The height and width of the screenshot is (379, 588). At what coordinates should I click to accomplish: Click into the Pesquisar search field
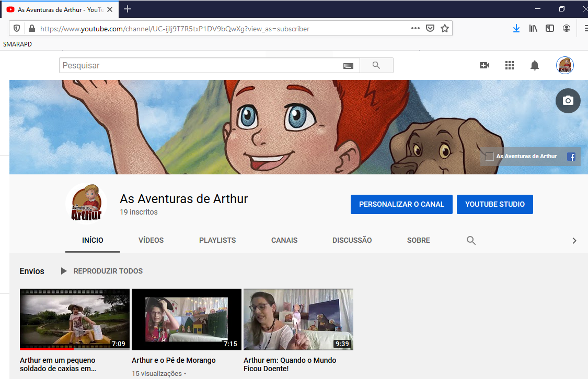pos(199,66)
